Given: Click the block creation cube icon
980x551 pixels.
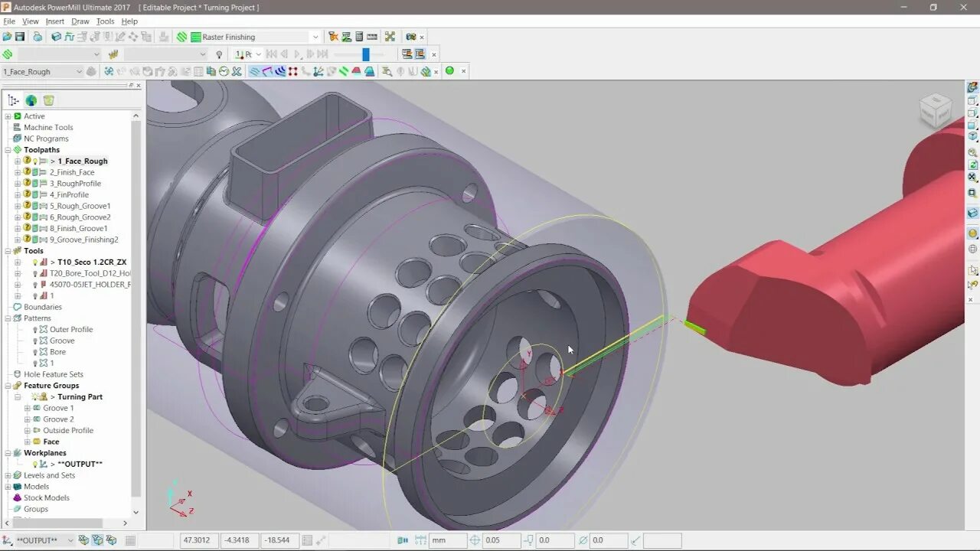Looking at the screenshot, I should pyautogui.click(x=56, y=37).
